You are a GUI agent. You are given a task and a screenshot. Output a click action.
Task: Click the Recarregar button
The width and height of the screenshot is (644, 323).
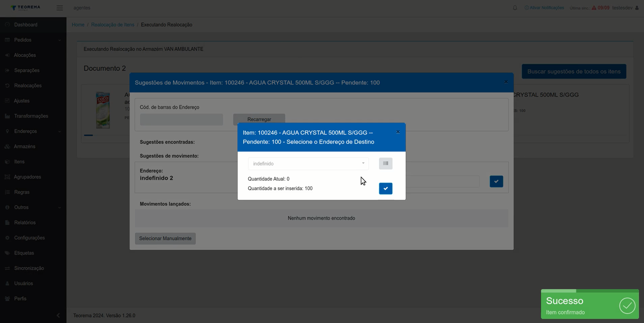click(x=259, y=119)
